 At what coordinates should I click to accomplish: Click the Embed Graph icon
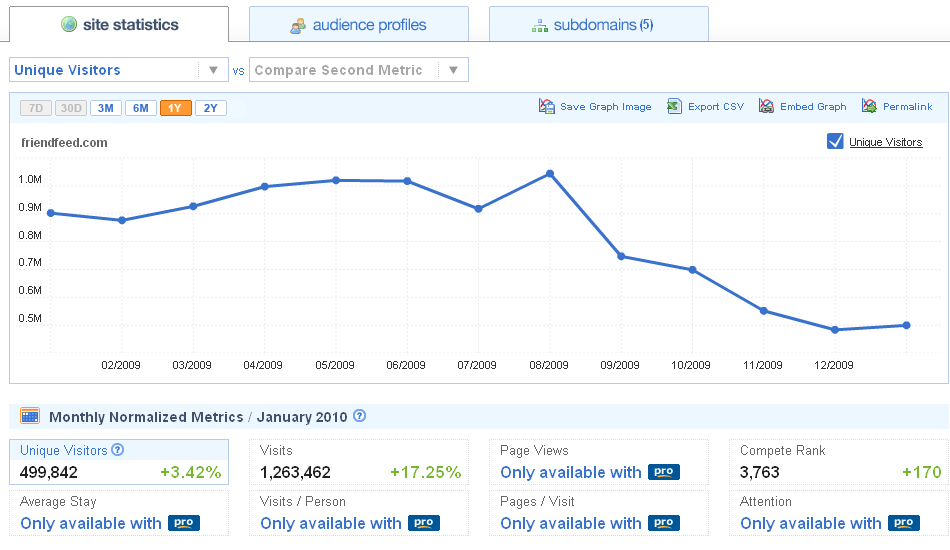766,107
